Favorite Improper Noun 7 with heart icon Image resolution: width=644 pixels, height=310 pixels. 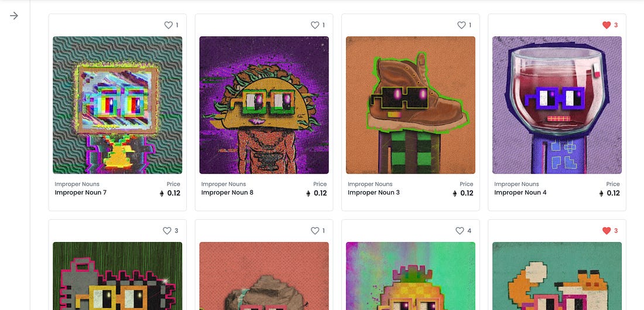169,25
